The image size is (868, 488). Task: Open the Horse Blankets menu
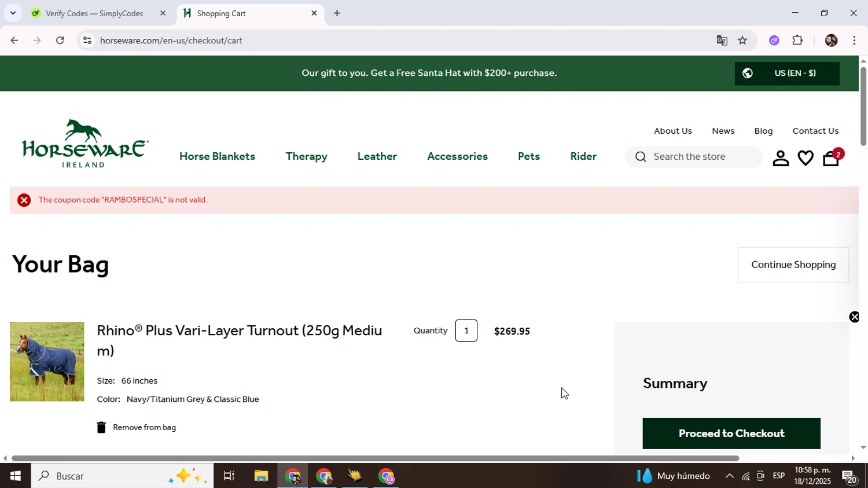(217, 156)
